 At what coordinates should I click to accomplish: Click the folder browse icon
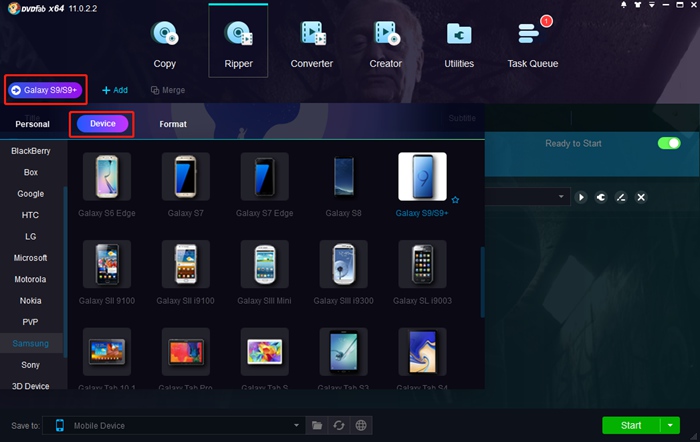point(317,425)
